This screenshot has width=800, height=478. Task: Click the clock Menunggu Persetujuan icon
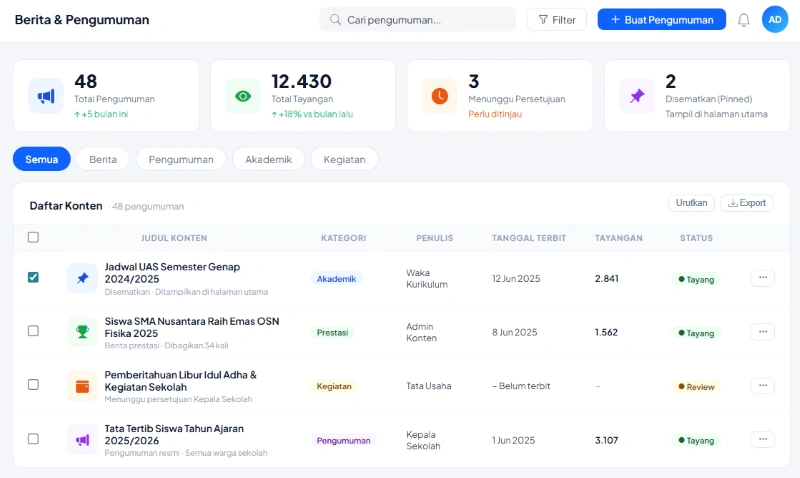439,96
